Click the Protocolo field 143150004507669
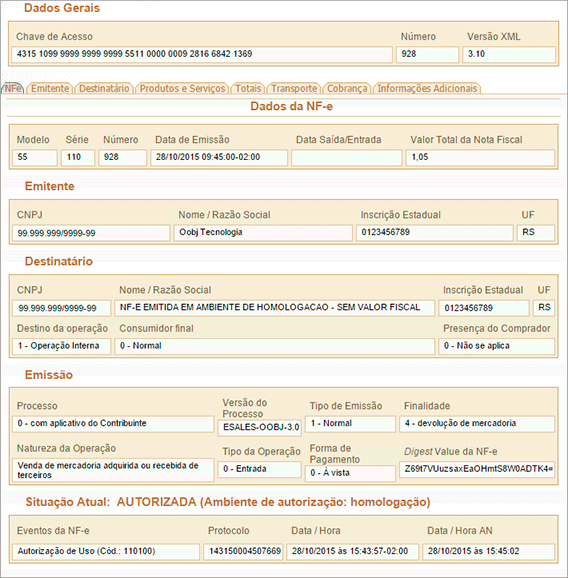The image size is (568, 578). coord(243,551)
